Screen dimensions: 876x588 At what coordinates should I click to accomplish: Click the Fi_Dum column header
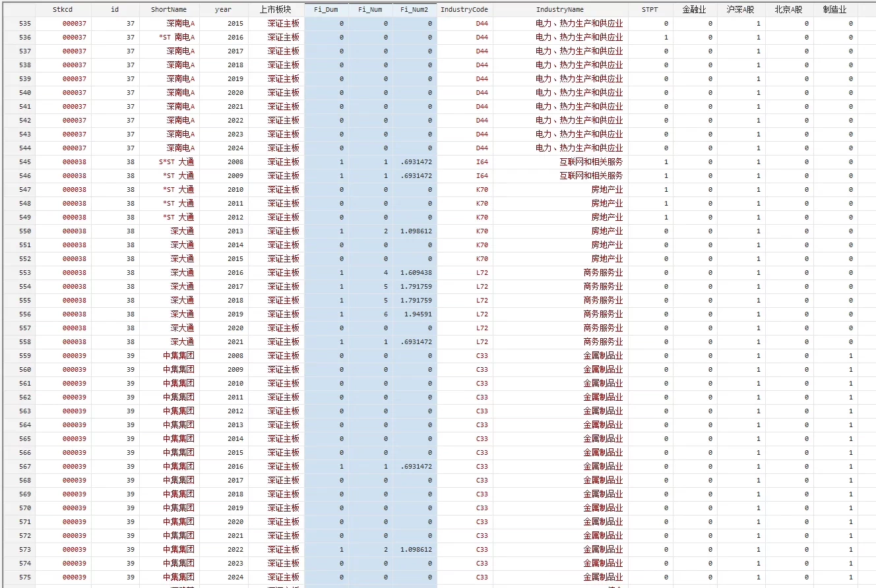tap(326, 9)
